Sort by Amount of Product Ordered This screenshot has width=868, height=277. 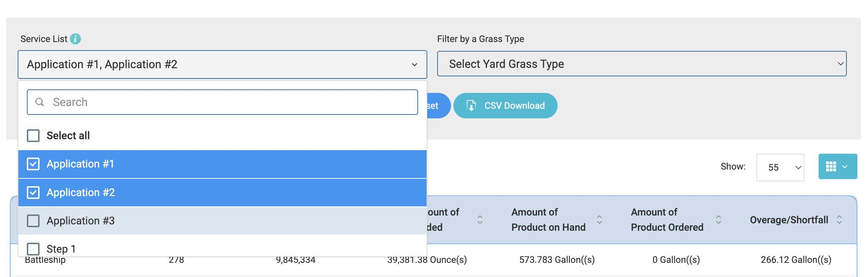click(x=718, y=220)
